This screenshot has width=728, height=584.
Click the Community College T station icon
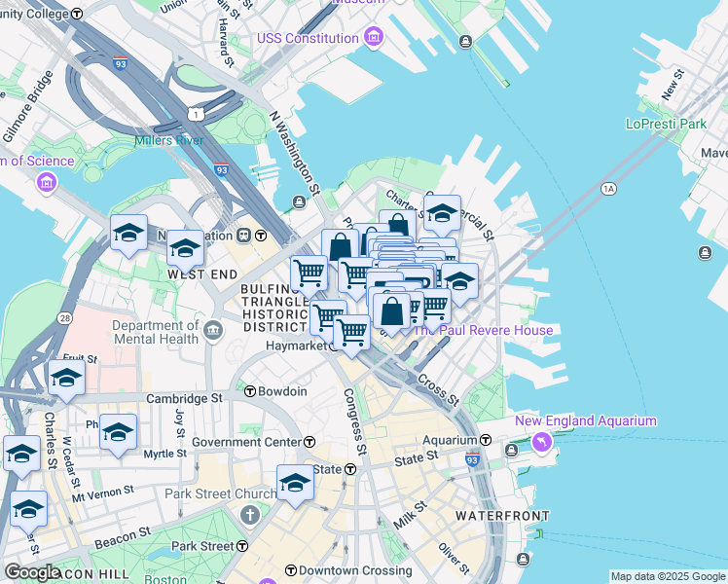coord(78,14)
